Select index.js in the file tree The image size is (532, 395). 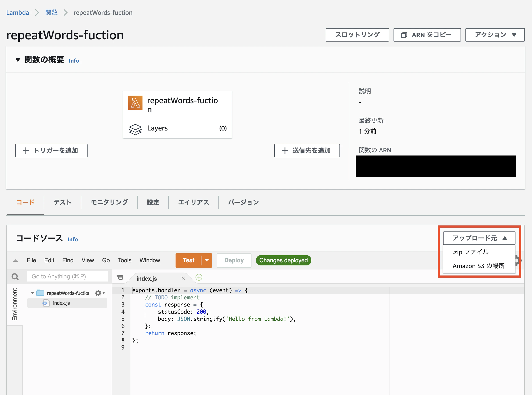coord(67,303)
